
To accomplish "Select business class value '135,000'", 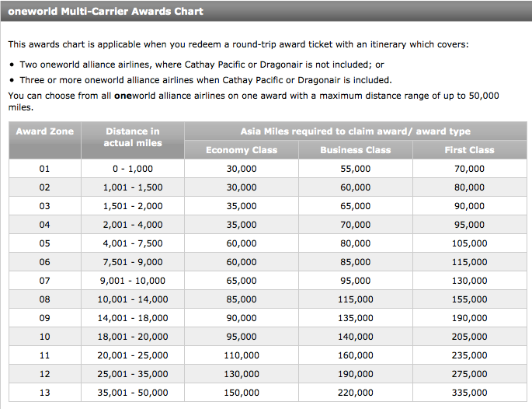I will tap(356, 318).
